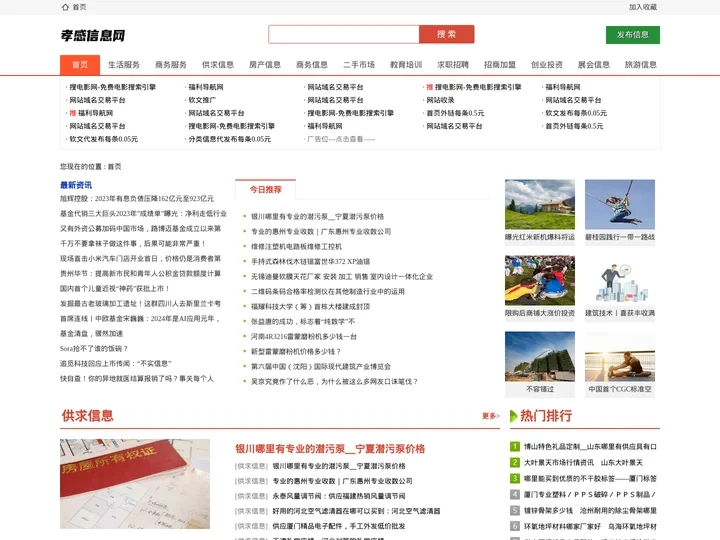
Task: Open 创业投资 navigation item
Action: point(547,65)
